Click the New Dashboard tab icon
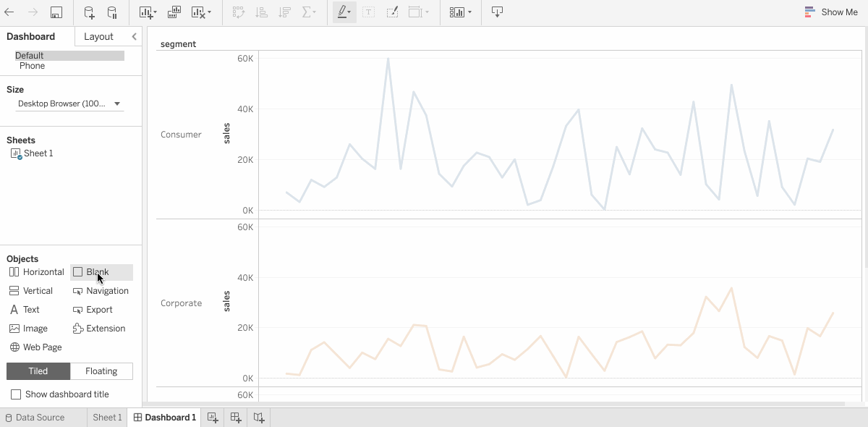The height and width of the screenshot is (427, 868). click(x=236, y=418)
